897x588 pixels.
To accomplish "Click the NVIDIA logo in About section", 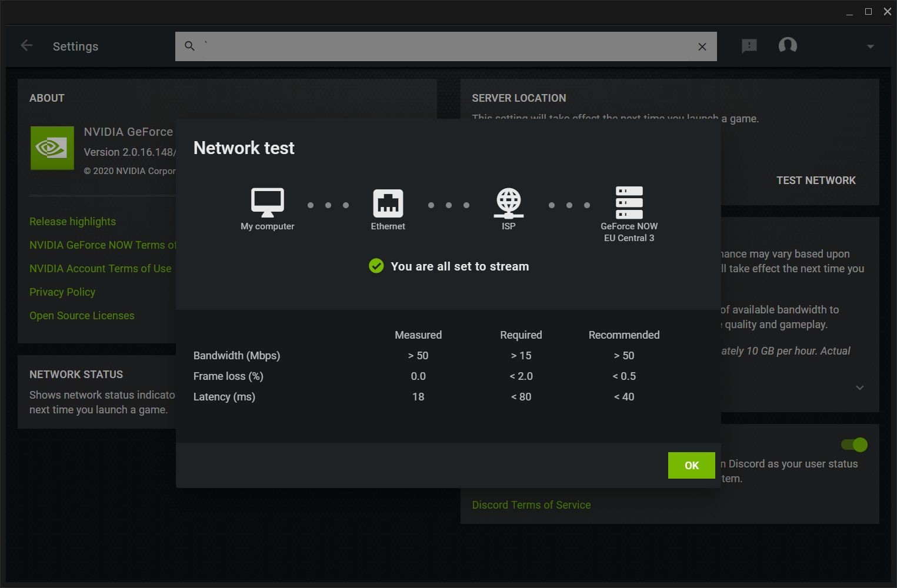I will pos(52,148).
